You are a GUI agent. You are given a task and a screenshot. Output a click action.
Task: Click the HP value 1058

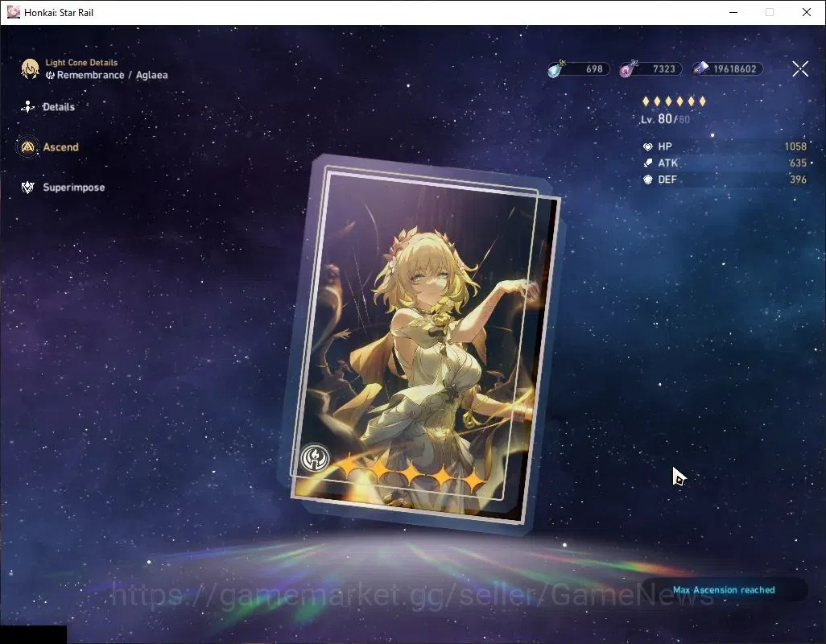point(795,147)
